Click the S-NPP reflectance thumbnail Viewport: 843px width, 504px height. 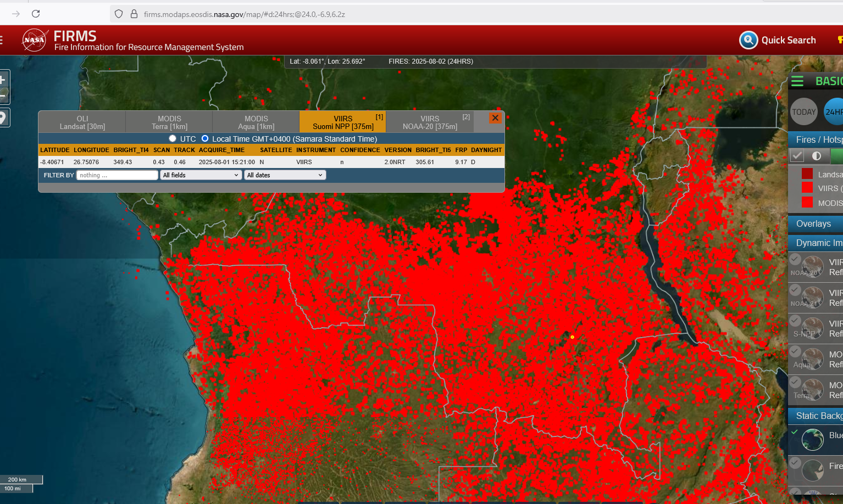[x=813, y=328]
